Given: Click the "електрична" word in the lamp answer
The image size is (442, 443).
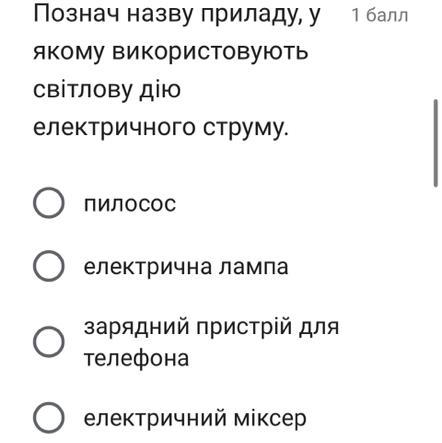Looking at the screenshot, I should (x=148, y=267).
